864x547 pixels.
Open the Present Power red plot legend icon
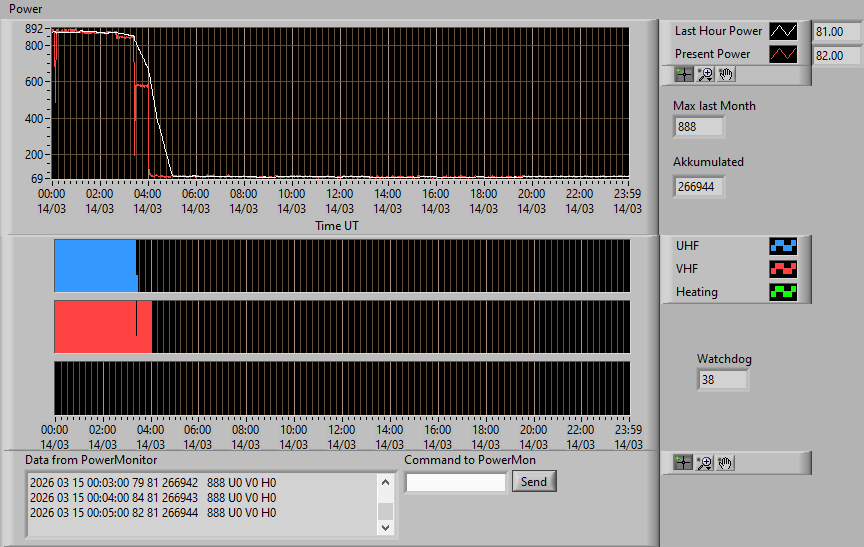(x=783, y=54)
